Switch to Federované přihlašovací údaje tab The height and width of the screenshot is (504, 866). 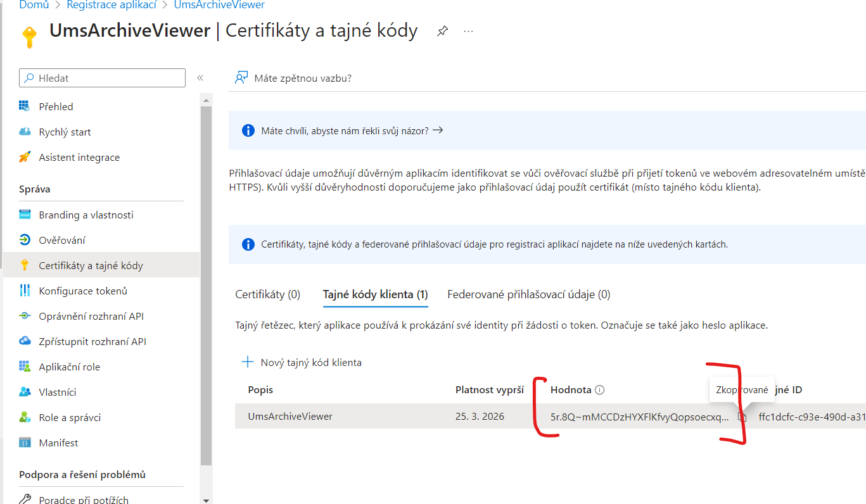[x=528, y=294]
